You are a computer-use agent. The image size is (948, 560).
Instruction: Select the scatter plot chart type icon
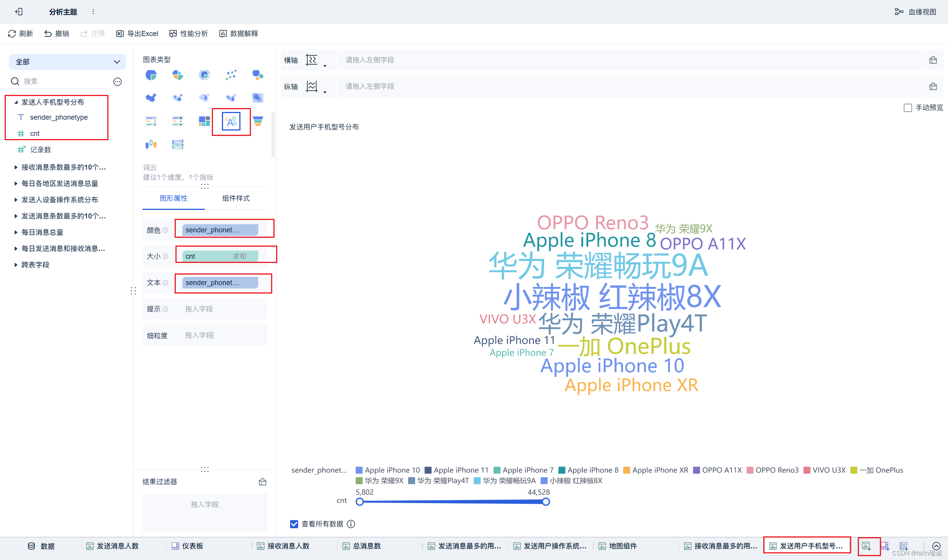tap(231, 75)
